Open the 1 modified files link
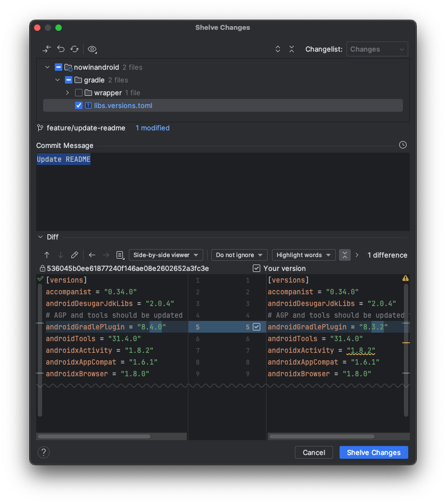 pos(152,128)
